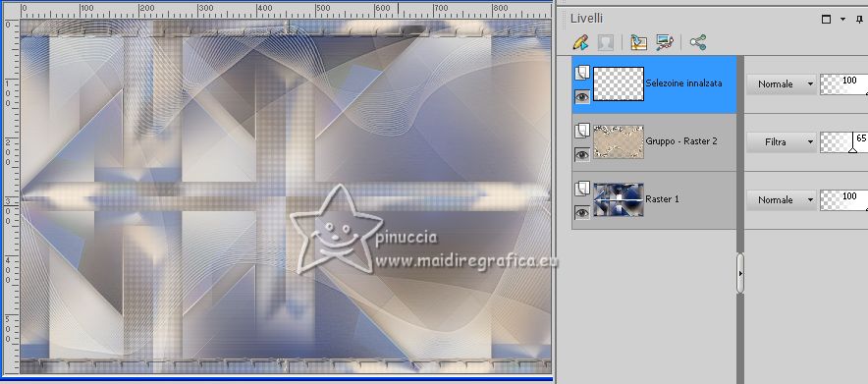This screenshot has width=868, height=384.
Task: Click the layer-type icon on Raster 1
Action: [582, 190]
